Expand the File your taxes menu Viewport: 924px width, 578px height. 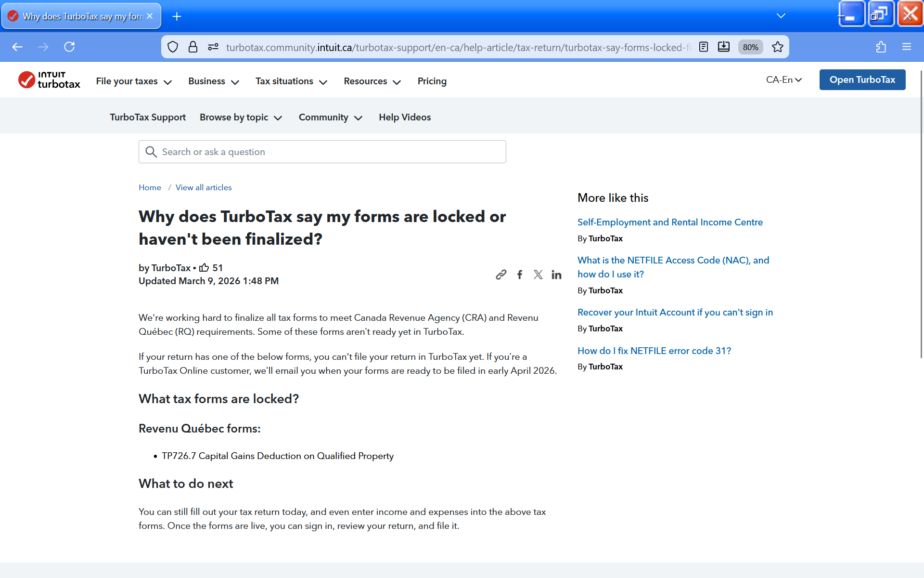click(134, 81)
